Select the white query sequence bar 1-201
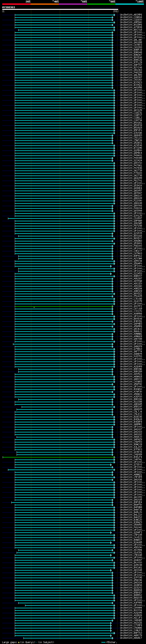The width and height of the screenshot is (146, 644). tap(60, 10)
